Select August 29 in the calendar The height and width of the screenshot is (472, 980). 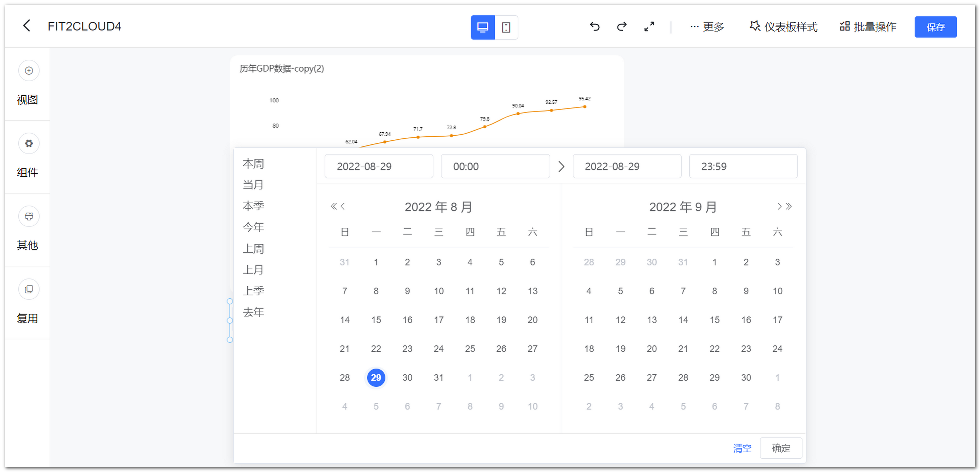[x=376, y=377]
